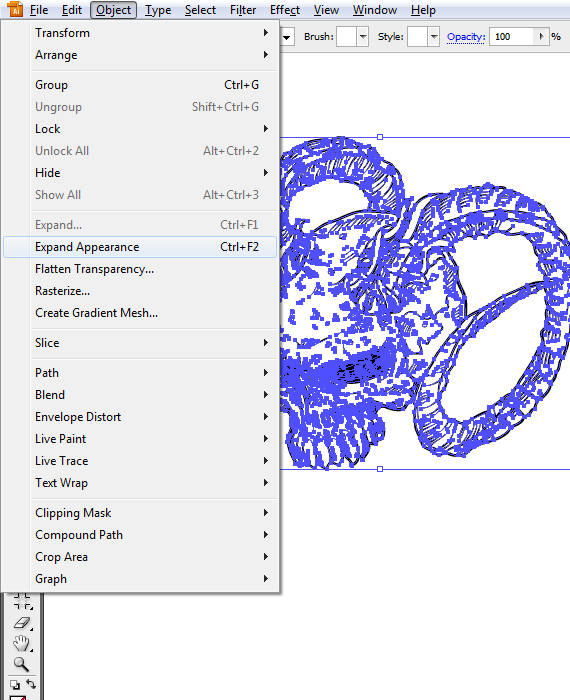Choose Create Gradient Mesh menu item
Image resolution: width=570 pixels, height=700 pixels.
click(x=140, y=312)
